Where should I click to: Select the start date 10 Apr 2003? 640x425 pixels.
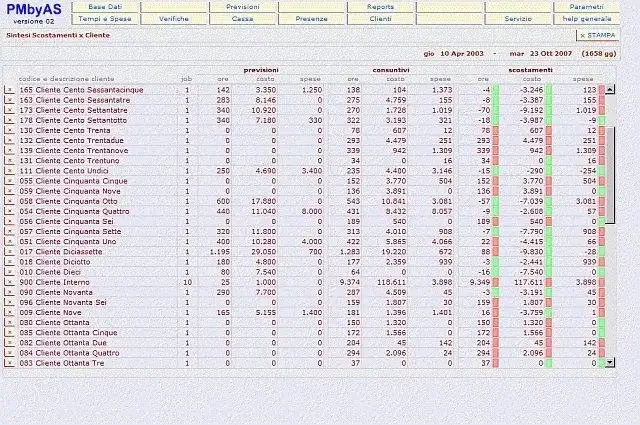462,54
